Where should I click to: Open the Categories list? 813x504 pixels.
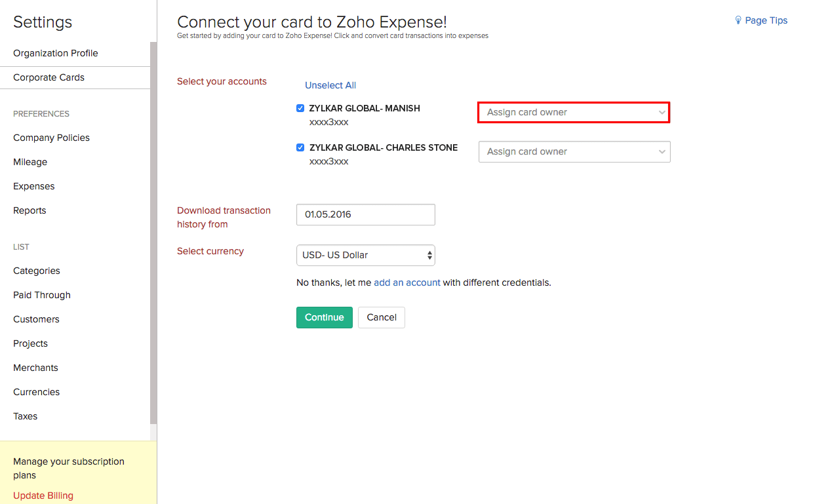37,271
